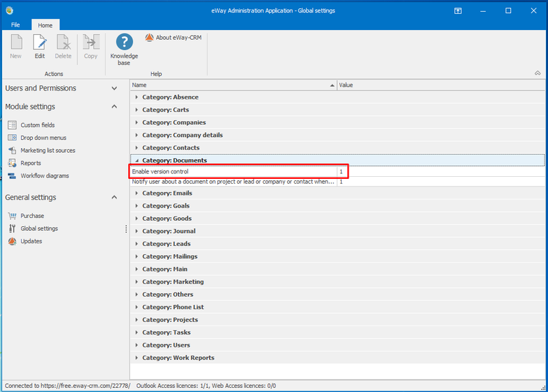The width and height of the screenshot is (548, 392).
Task: Click the Marketing list sources icon
Action: click(x=12, y=150)
